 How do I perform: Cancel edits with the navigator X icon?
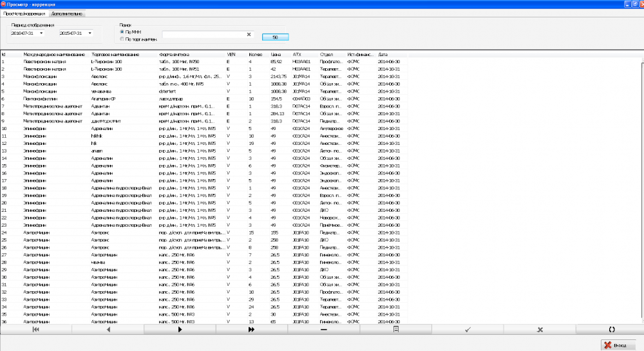tap(540, 329)
